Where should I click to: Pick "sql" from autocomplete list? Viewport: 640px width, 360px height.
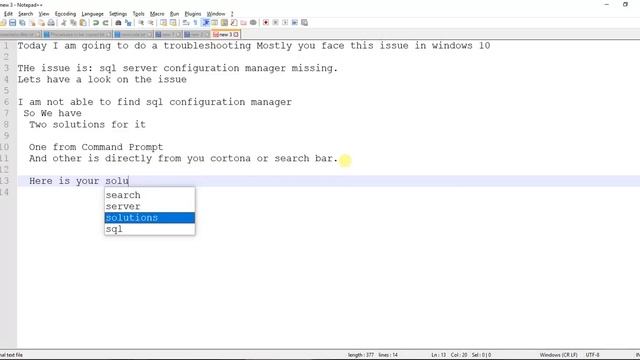click(x=150, y=229)
